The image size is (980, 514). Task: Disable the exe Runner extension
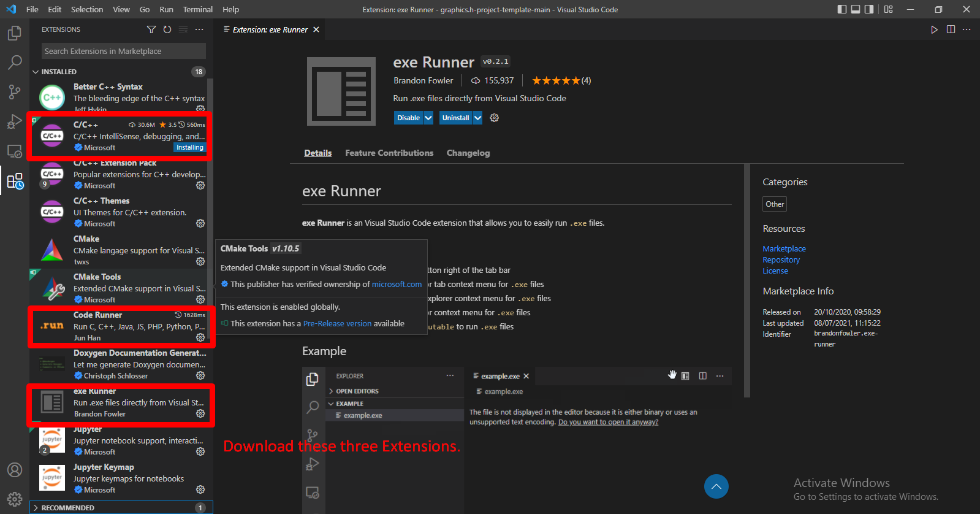(x=408, y=118)
